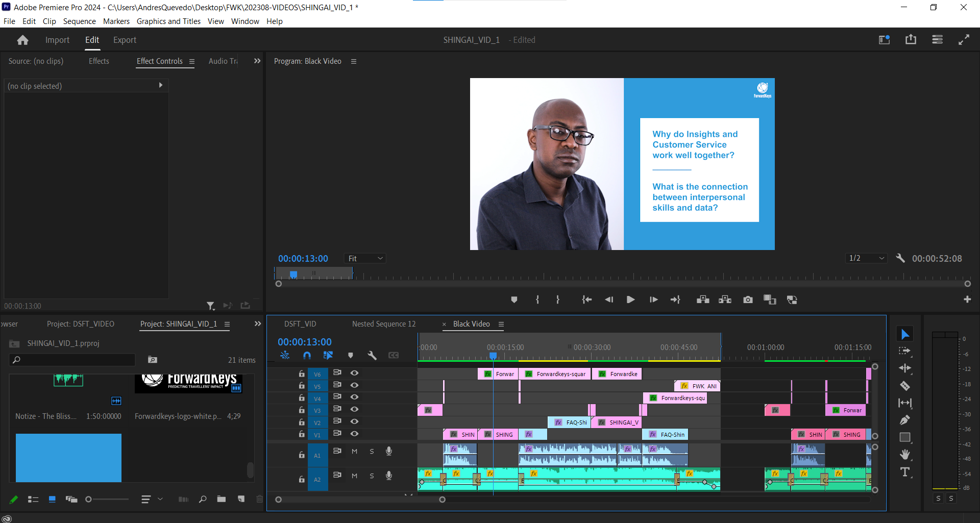
Task: Select the Type tool
Action: click(x=905, y=472)
